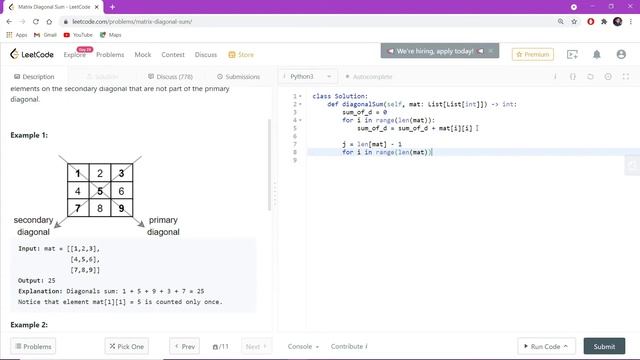Open browser zoom magnifier icon
Image resolution: width=640 pixels, height=360 pixels.
coord(561,22)
